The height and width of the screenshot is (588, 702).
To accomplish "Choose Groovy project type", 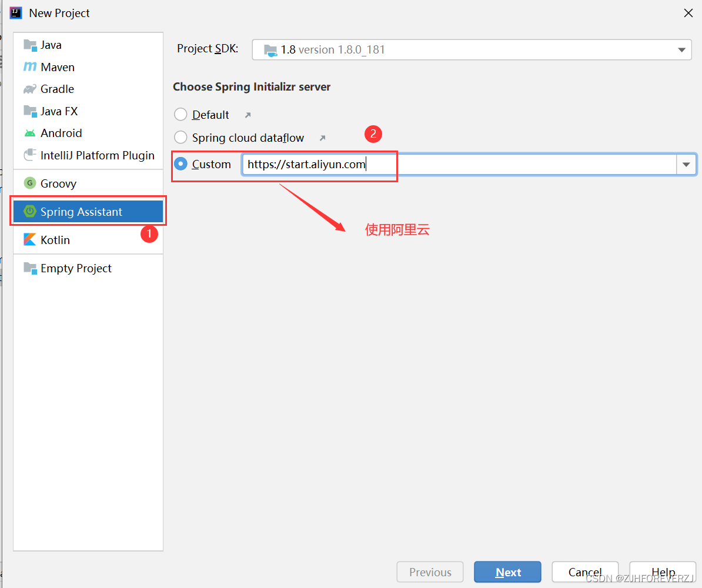I will click(88, 183).
